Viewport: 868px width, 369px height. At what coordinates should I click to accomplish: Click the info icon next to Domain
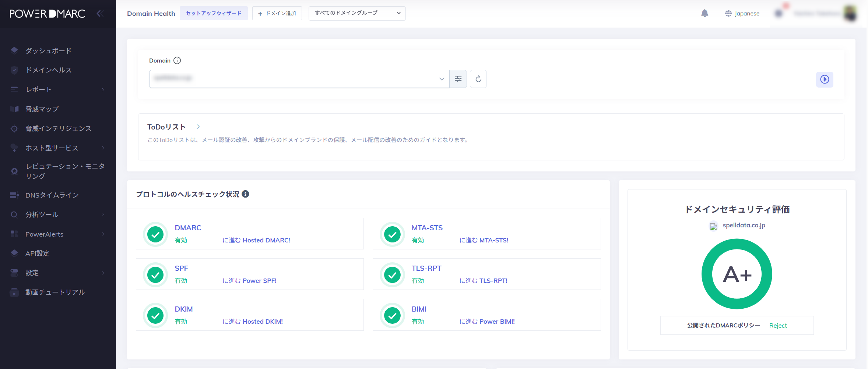coord(177,60)
